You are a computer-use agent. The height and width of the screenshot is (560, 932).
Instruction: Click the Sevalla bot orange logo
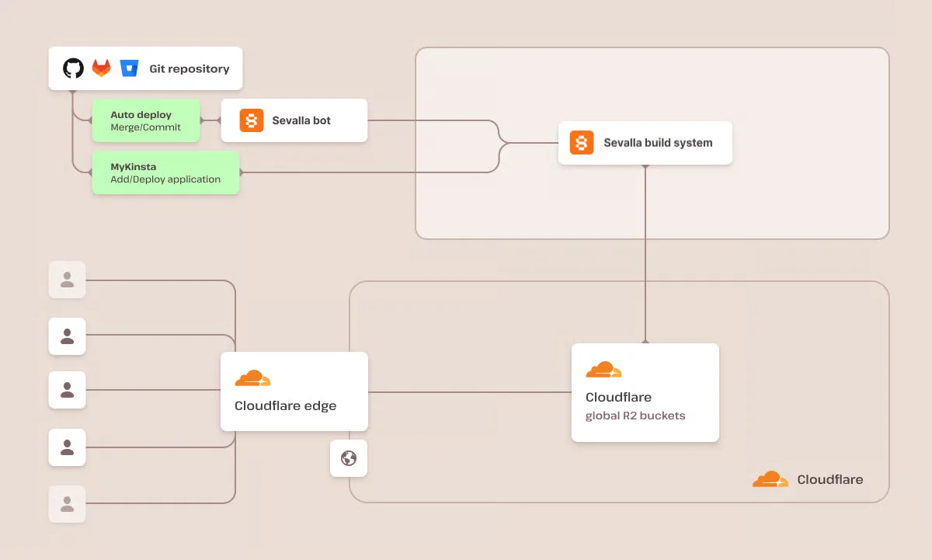coord(252,120)
